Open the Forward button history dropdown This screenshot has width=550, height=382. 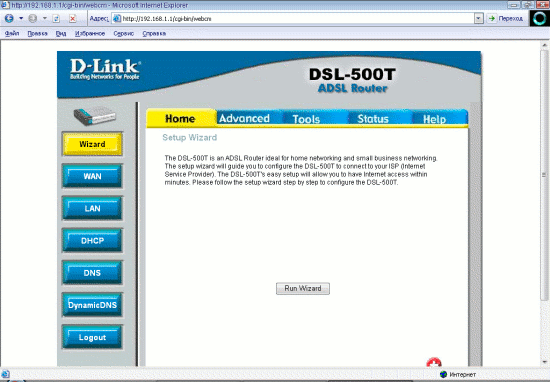coord(45,18)
